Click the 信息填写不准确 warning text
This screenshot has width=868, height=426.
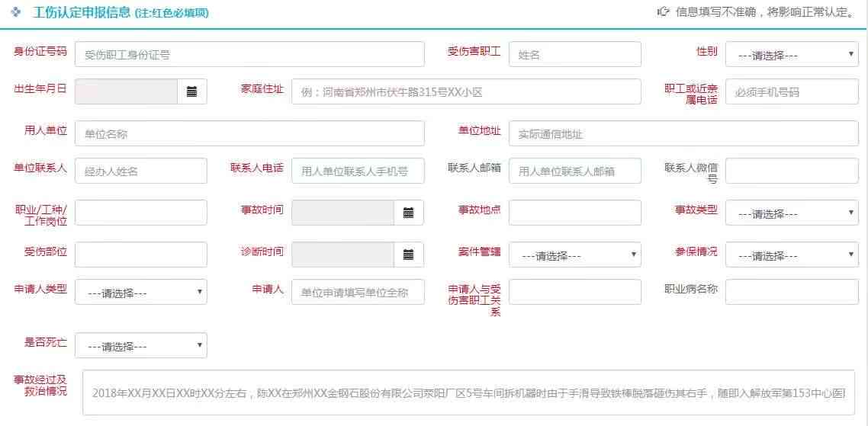(x=766, y=12)
